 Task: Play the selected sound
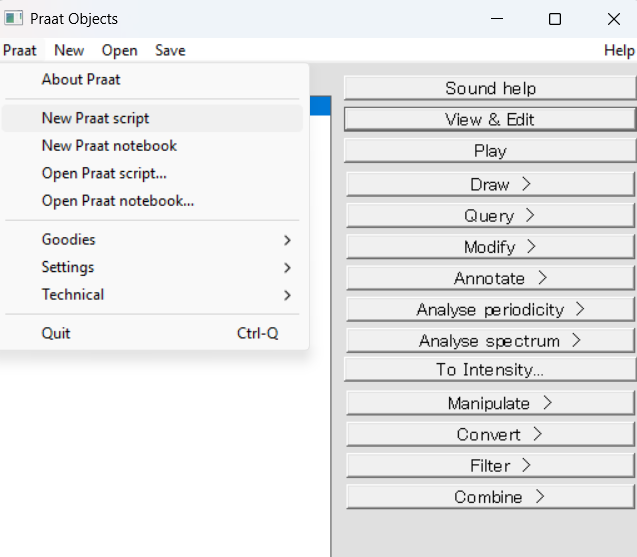click(490, 151)
